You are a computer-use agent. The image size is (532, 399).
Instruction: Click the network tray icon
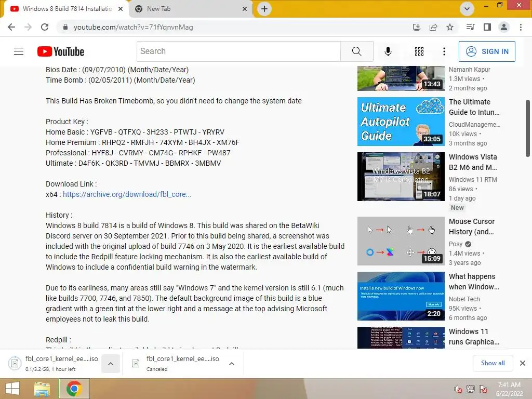pos(471,389)
